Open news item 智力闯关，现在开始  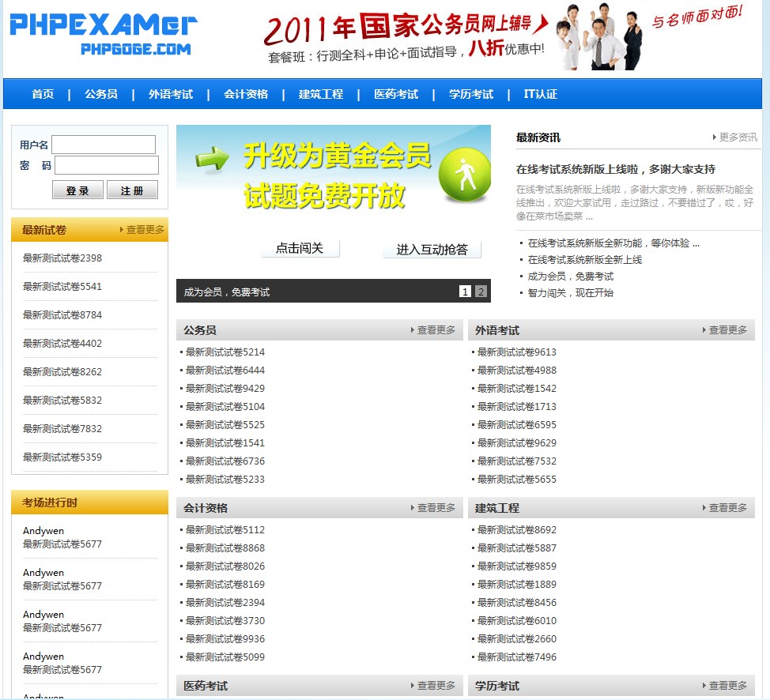571,293
